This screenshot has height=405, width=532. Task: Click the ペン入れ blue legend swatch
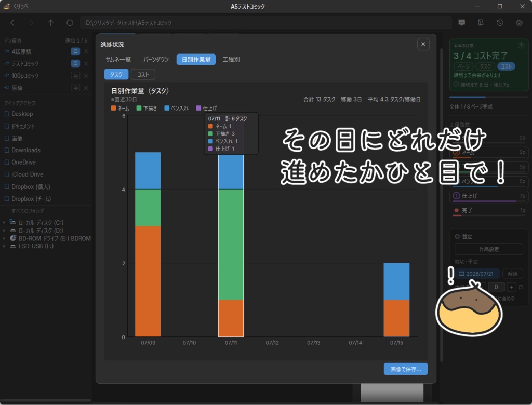[167, 108]
